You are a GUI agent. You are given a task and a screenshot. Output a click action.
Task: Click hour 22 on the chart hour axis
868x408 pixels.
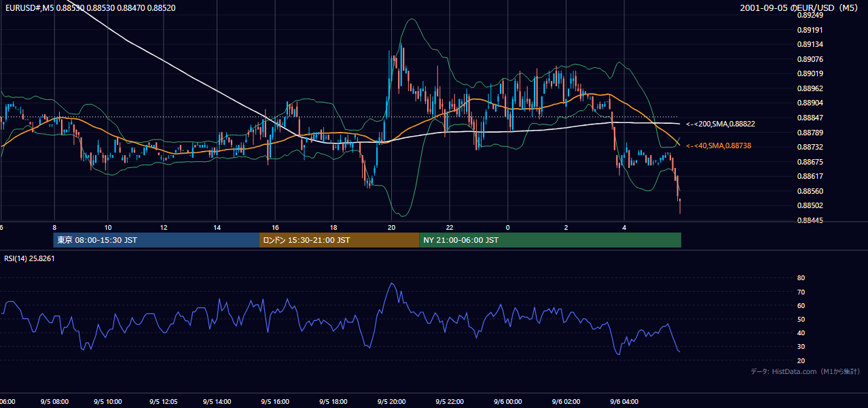tap(450, 227)
